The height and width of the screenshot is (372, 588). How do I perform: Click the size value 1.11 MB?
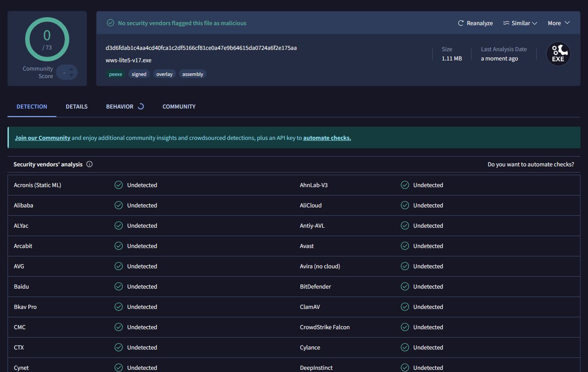(x=452, y=58)
